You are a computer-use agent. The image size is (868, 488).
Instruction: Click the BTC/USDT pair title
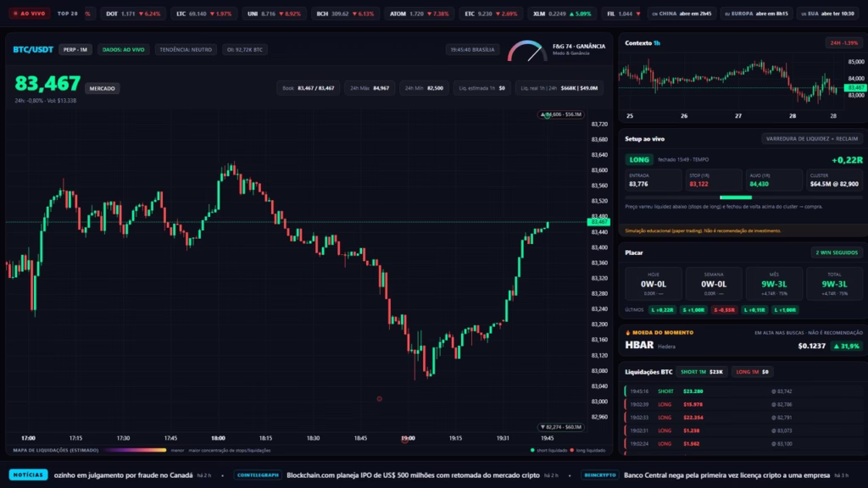(x=33, y=49)
